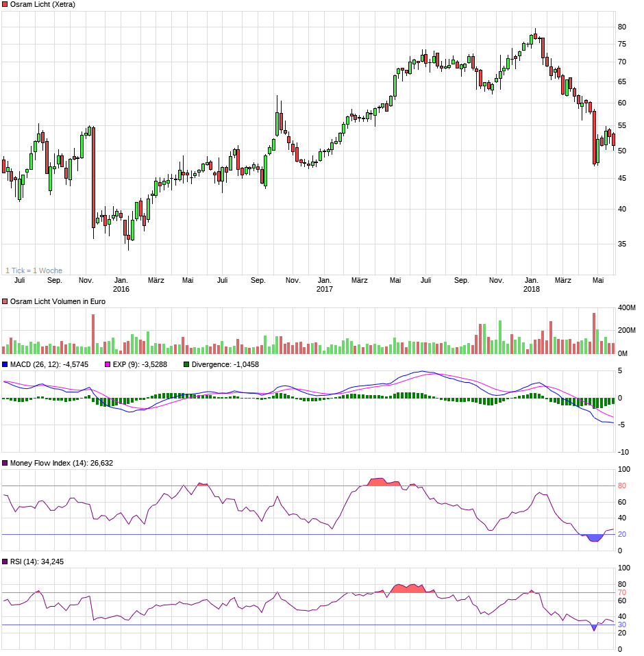
Task: Click the 'EXP (9): -3,5288' label
Action: [x=140, y=365]
